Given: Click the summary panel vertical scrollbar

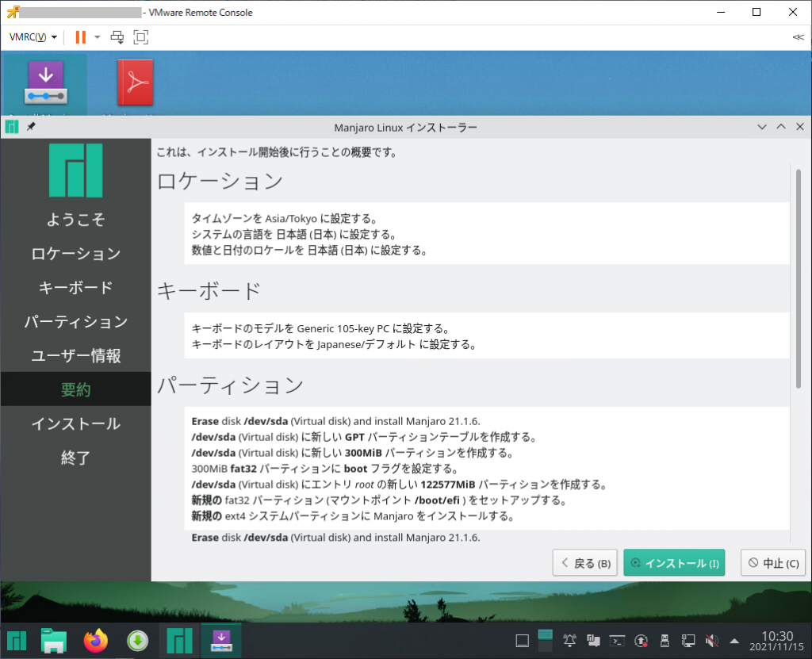Looking at the screenshot, I should coord(798,278).
